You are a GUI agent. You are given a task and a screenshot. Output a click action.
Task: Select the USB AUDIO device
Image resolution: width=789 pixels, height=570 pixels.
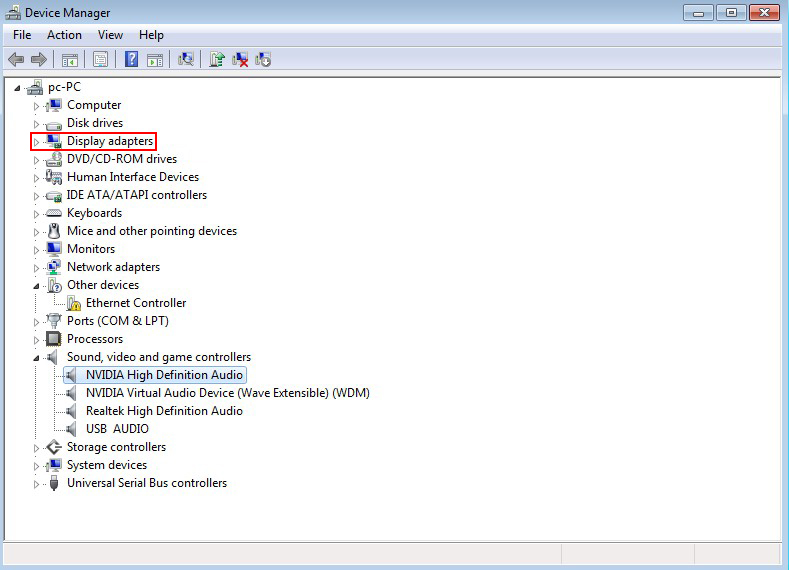117,429
